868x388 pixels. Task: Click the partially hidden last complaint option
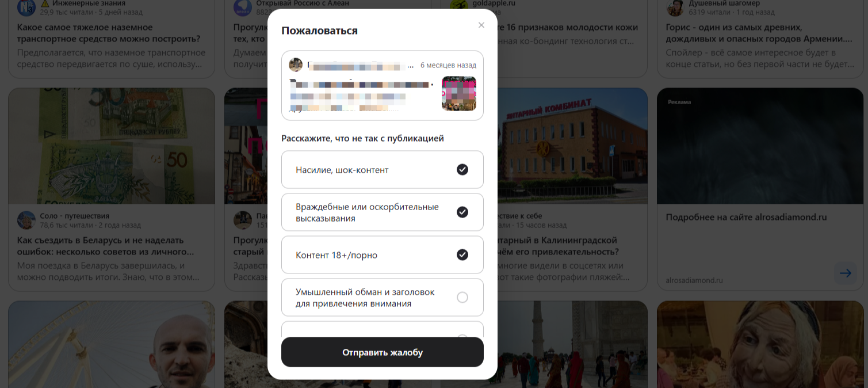[x=383, y=329]
